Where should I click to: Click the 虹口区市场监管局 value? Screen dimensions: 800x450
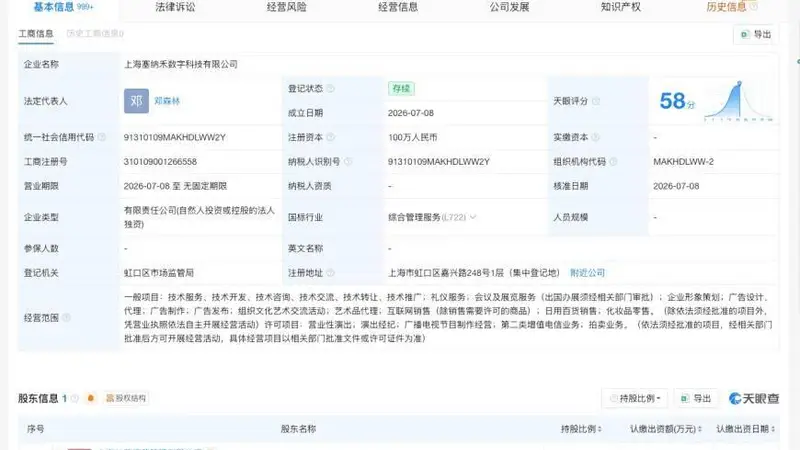(x=159, y=273)
